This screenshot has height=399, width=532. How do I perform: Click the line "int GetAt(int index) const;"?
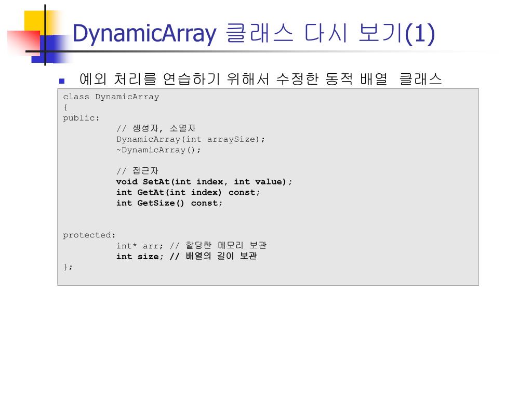click(188, 192)
